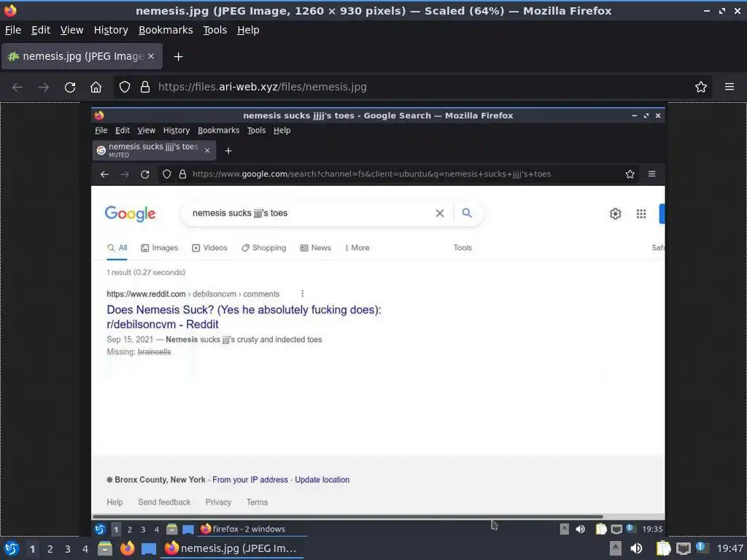Click the pictured Google apps grid icon
Viewport: 747px width, 560px height.
(x=641, y=214)
